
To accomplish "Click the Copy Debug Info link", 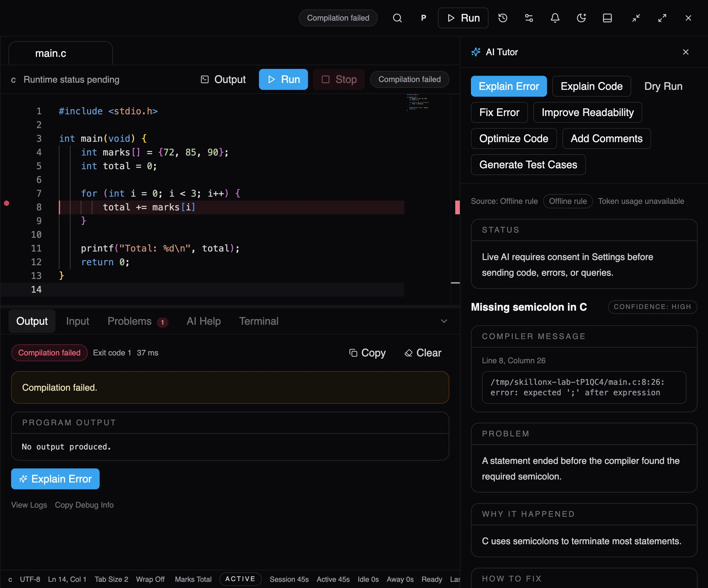I will (x=84, y=505).
